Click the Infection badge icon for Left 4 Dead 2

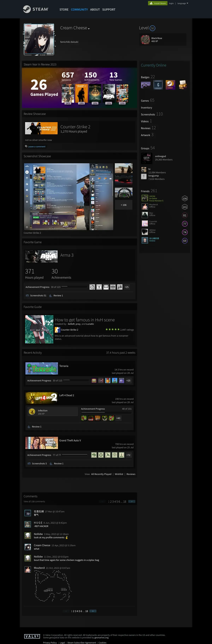[x=32, y=412]
